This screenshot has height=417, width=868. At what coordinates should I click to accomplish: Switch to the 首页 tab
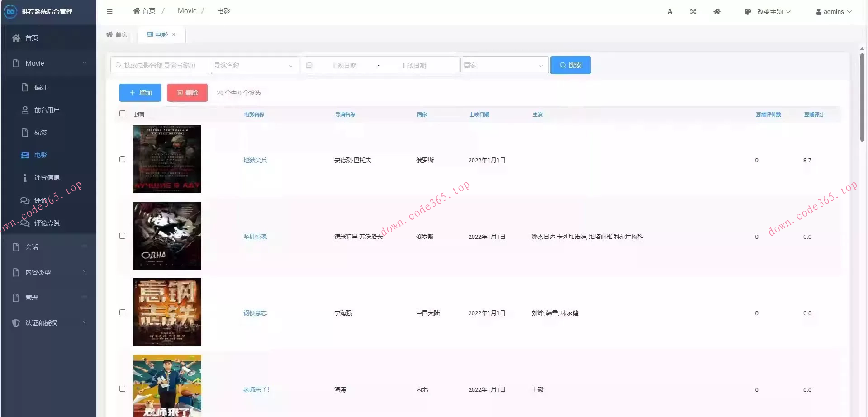pos(117,34)
